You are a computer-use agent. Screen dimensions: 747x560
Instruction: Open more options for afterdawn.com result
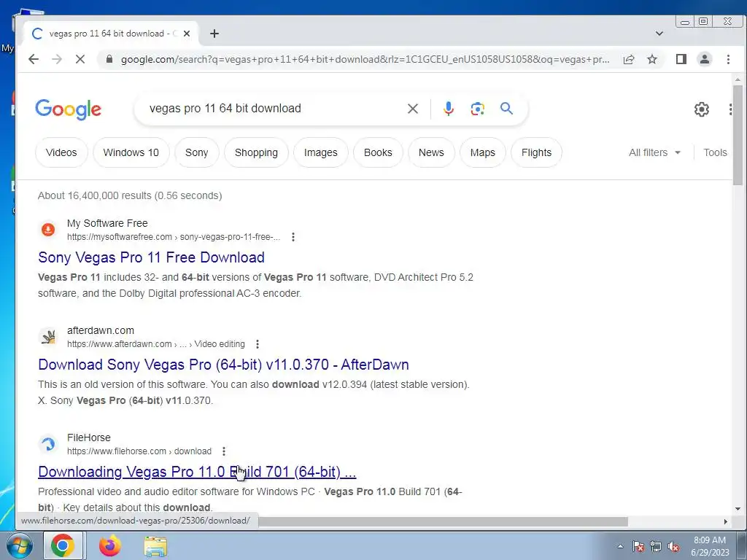coord(258,344)
